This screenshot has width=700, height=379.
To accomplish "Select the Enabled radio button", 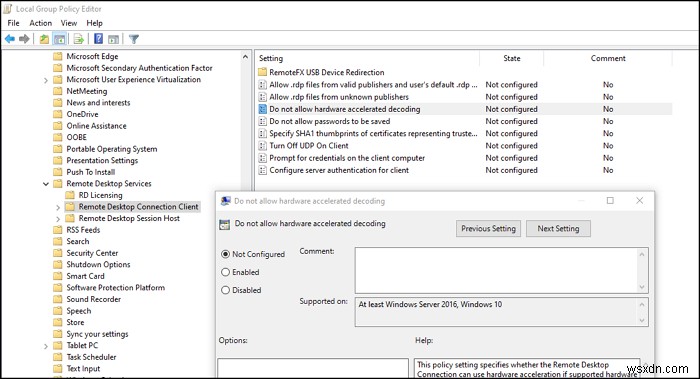I will [225, 272].
